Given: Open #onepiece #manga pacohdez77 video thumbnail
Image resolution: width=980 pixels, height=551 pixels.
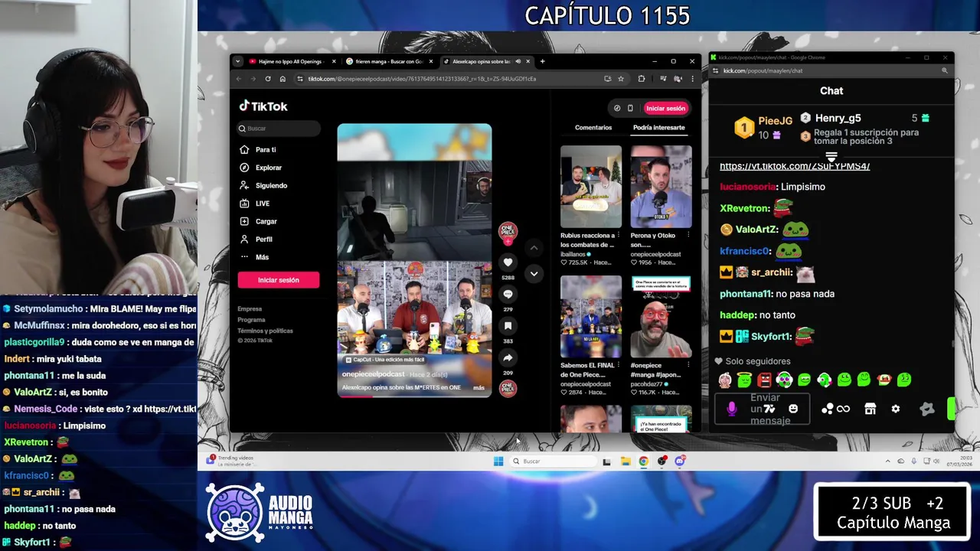Looking at the screenshot, I should 661,317.
